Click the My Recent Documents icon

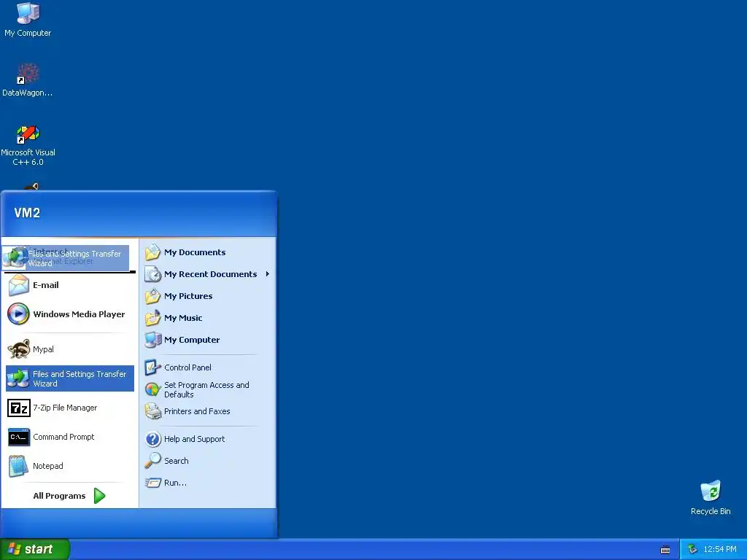point(153,274)
